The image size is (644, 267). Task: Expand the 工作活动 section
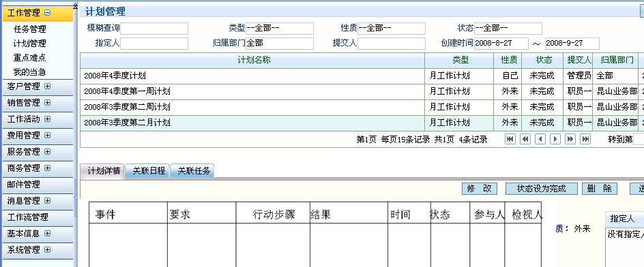tap(47, 119)
